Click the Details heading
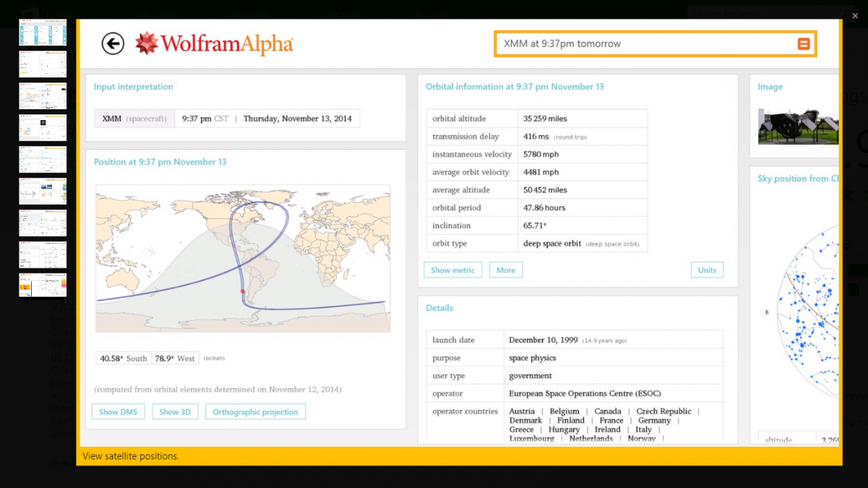 pos(439,308)
